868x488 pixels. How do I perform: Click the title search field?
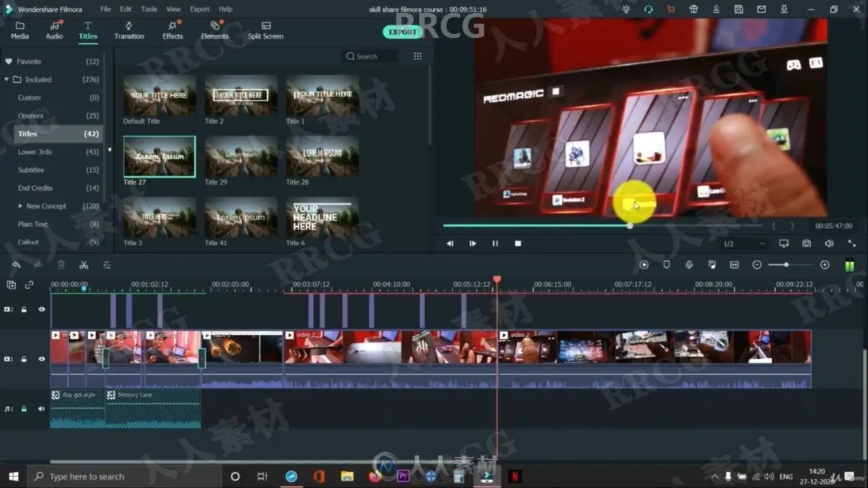point(371,56)
